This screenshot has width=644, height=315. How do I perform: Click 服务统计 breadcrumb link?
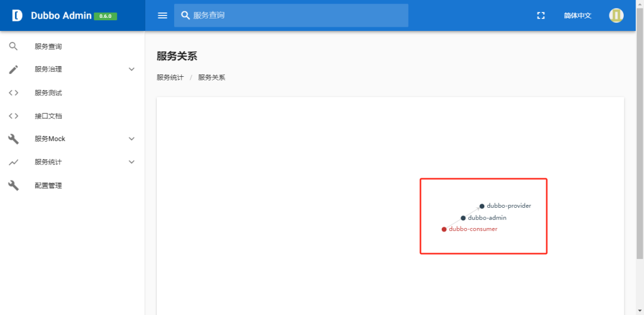[x=170, y=77]
